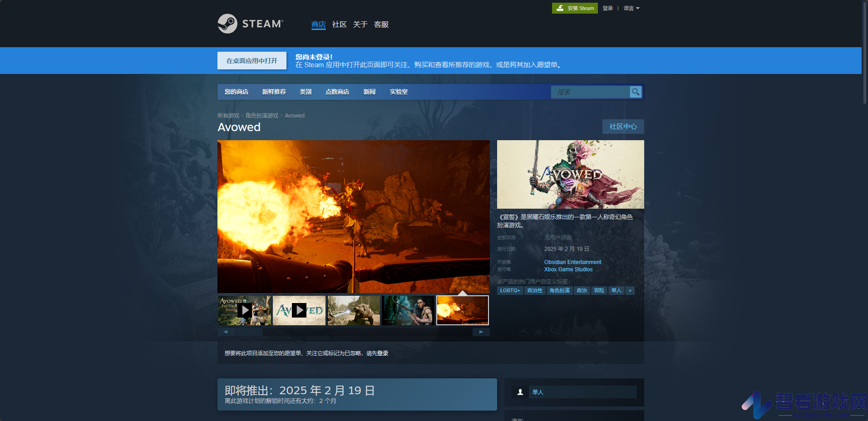The image size is (868, 421).
Task: Click the search magnifier icon
Action: tap(636, 92)
